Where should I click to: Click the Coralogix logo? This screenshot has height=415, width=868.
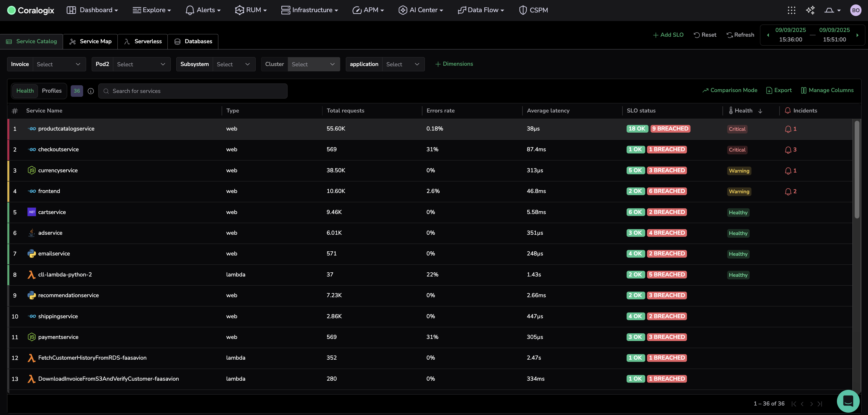point(30,10)
